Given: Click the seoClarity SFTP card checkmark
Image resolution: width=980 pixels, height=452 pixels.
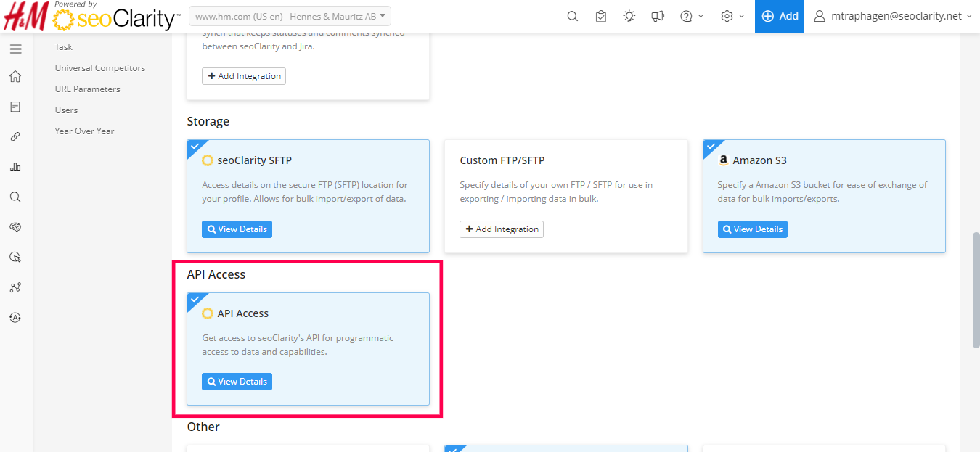Looking at the screenshot, I should (x=194, y=146).
